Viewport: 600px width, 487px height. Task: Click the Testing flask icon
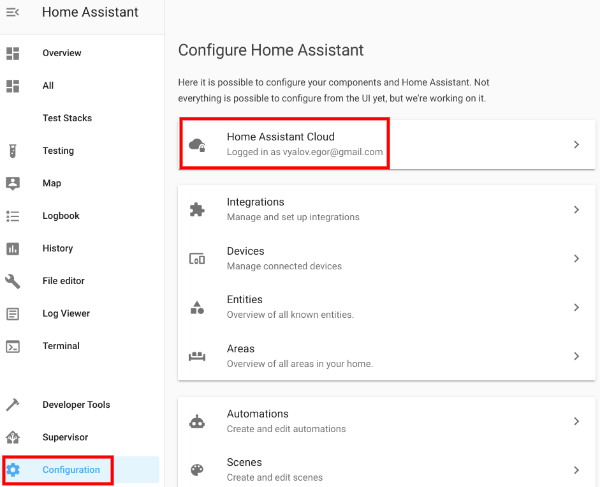(x=13, y=151)
